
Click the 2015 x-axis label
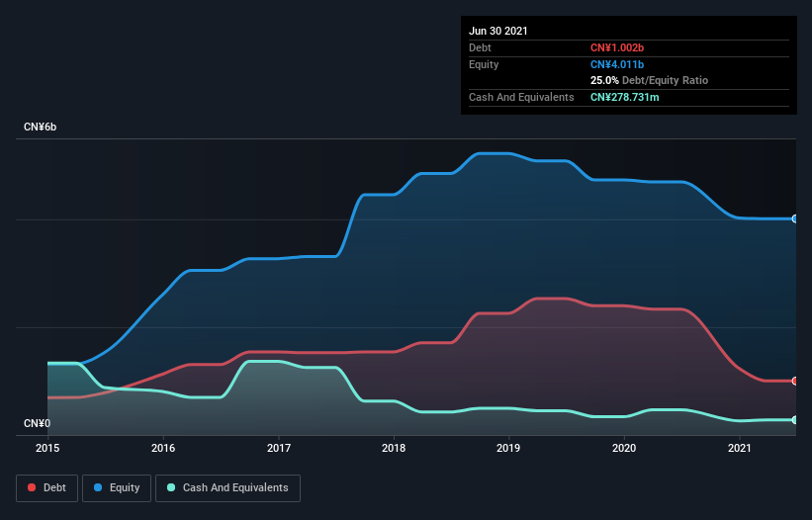47,448
